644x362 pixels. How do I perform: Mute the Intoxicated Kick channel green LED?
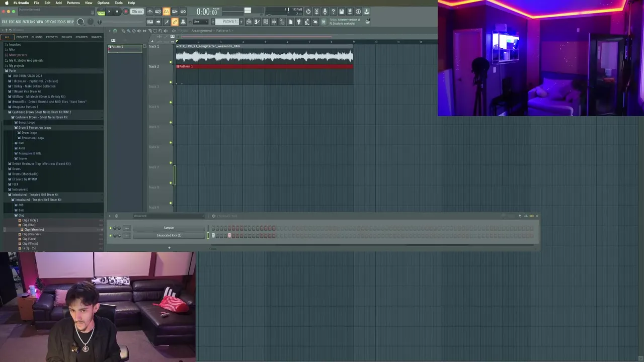point(111,235)
